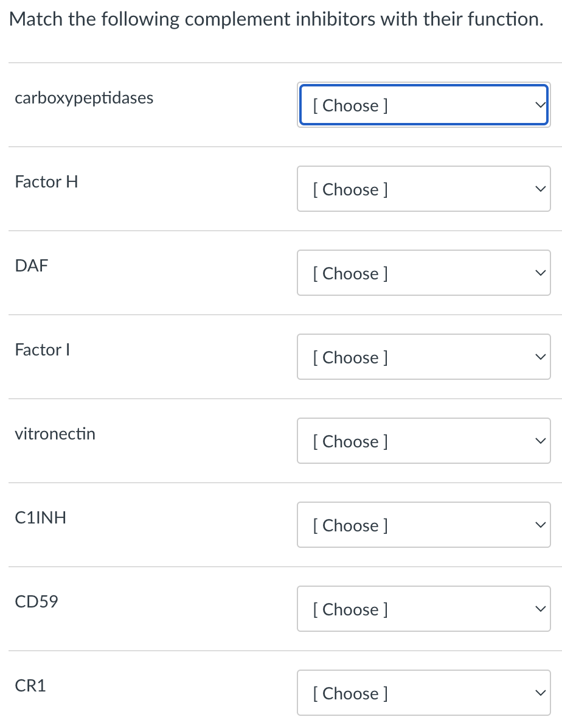Click the chevron on the carboxypeptidases dropdown
The width and height of the screenshot is (562, 728).
coord(540,105)
